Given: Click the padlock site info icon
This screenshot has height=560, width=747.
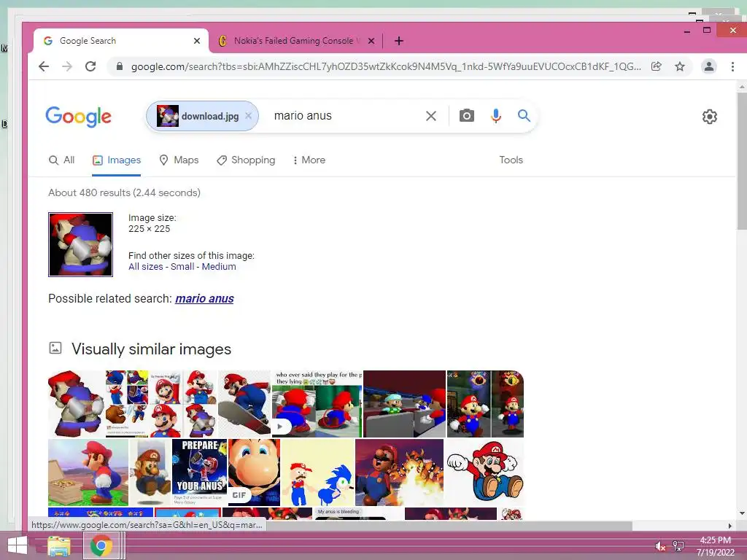Looking at the screenshot, I should pos(120,66).
